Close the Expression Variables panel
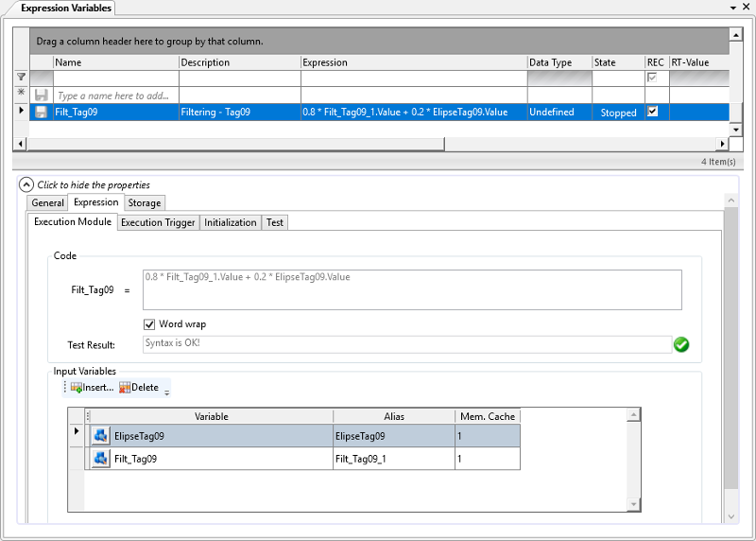Image resolution: width=756 pixels, height=541 pixels. click(746, 8)
